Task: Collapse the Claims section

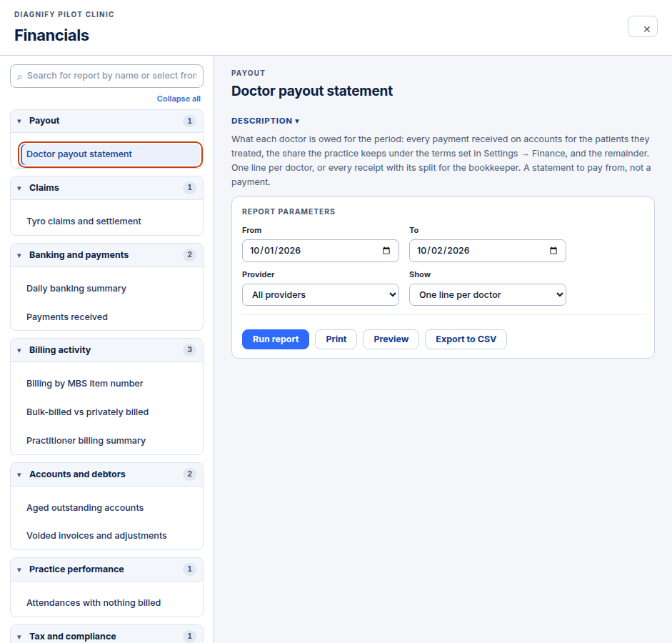Action: pos(106,188)
